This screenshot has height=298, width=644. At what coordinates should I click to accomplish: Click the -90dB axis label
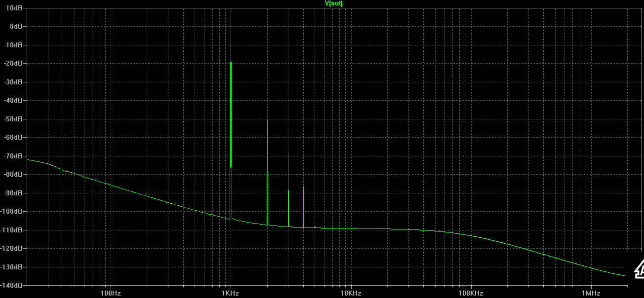(14, 192)
